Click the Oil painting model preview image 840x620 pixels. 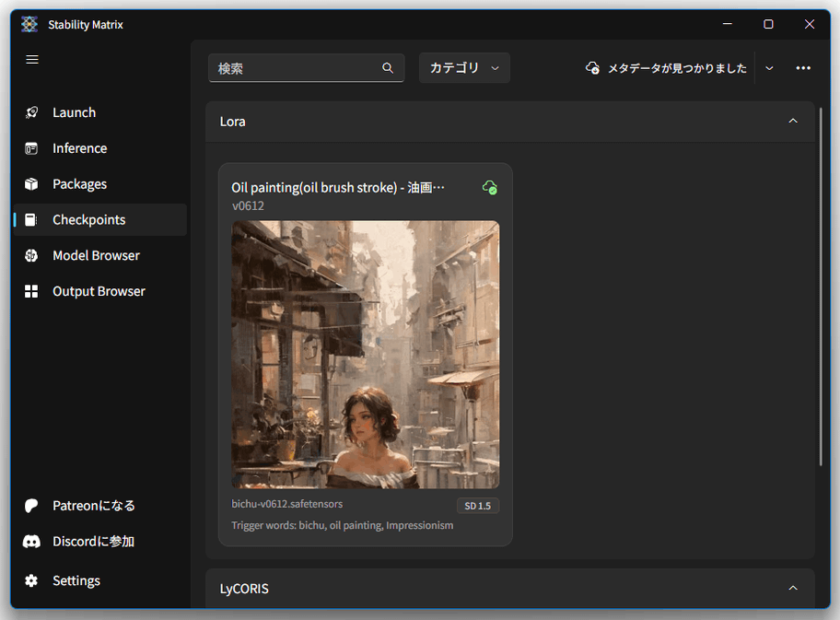point(366,355)
